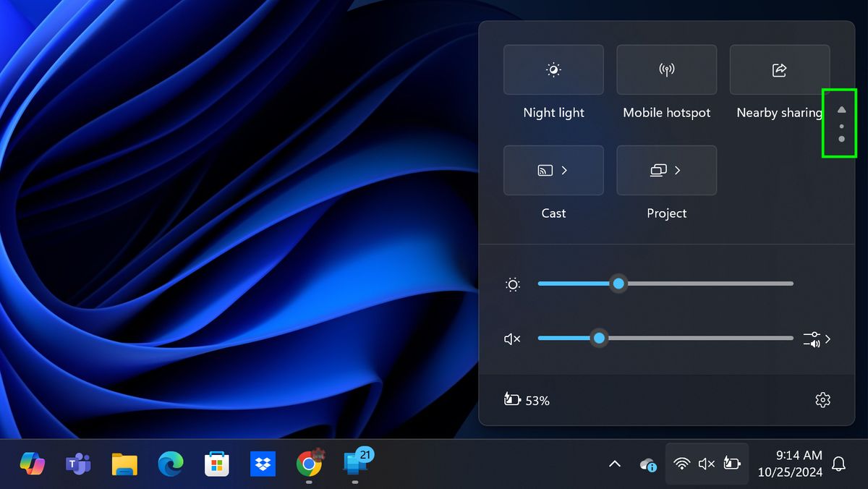Unmute the system volume speaker icon
The image size is (868, 489).
point(513,338)
